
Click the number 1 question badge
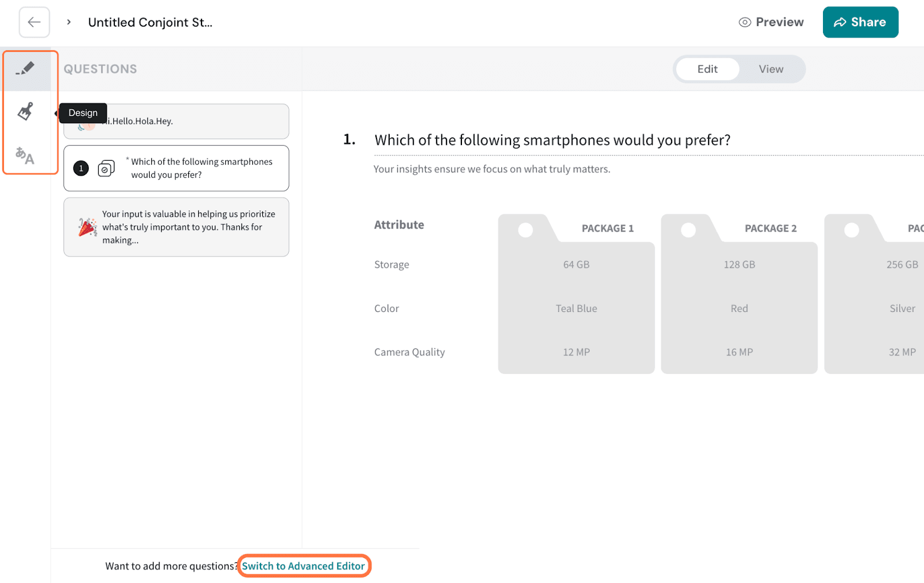81,168
